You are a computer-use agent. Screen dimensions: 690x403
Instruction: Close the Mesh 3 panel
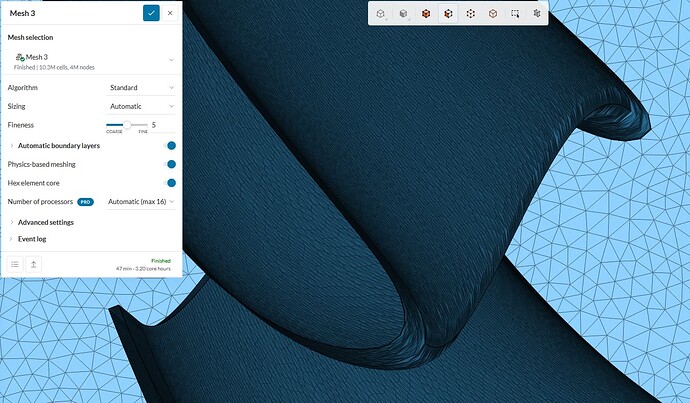pyautogui.click(x=170, y=13)
